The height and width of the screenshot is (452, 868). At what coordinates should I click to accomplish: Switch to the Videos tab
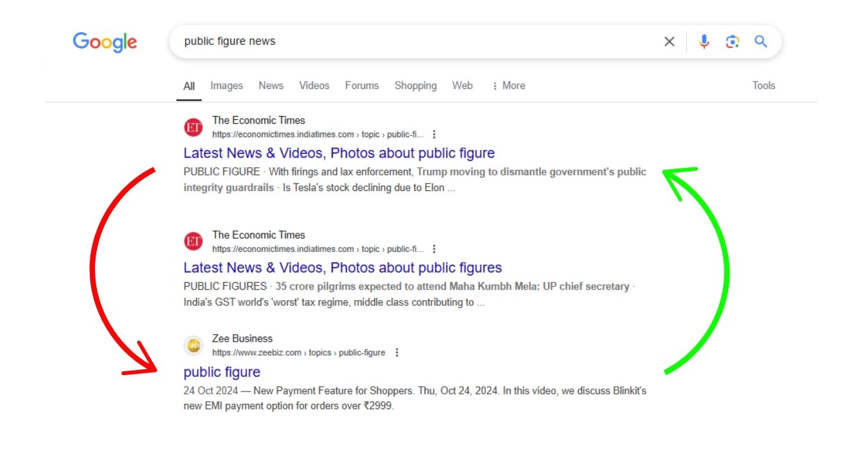314,86
